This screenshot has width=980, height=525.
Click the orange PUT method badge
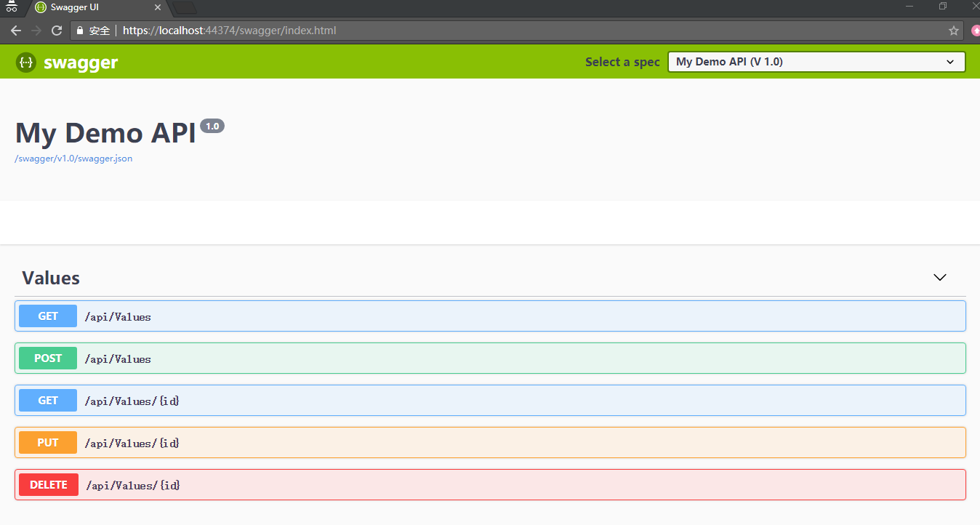tap(48, 443)
